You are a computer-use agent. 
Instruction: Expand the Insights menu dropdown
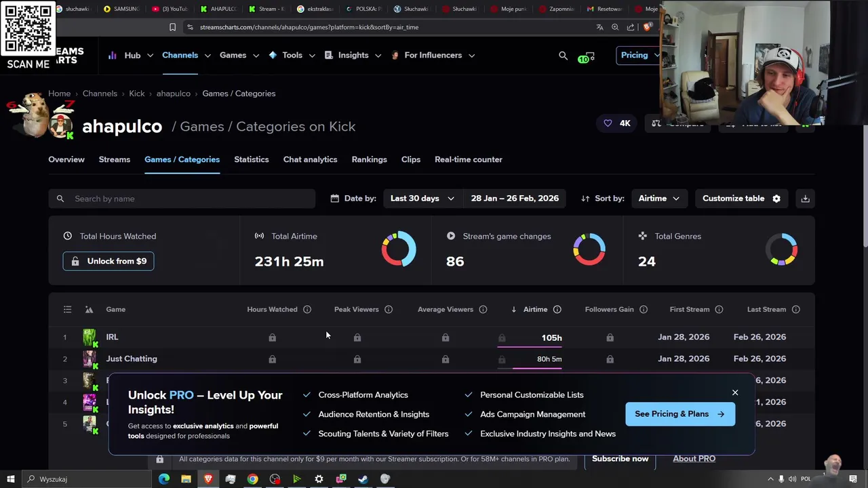pyautogui.click(x=353, y=56)
